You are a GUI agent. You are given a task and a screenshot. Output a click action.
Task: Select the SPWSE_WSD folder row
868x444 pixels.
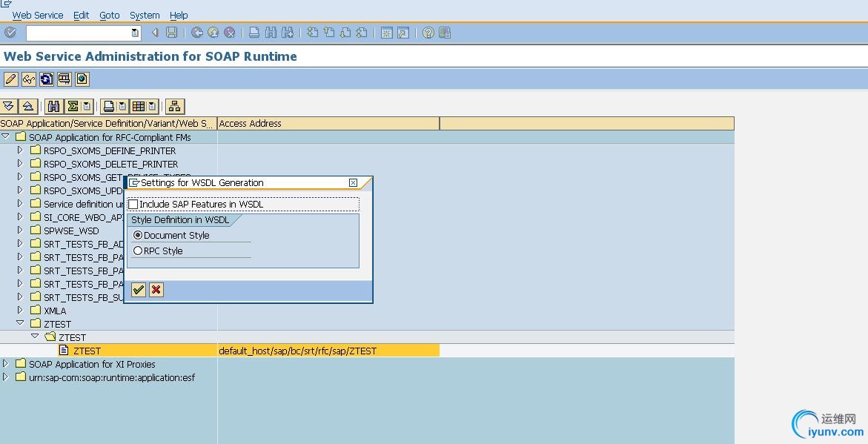[71, 231]
